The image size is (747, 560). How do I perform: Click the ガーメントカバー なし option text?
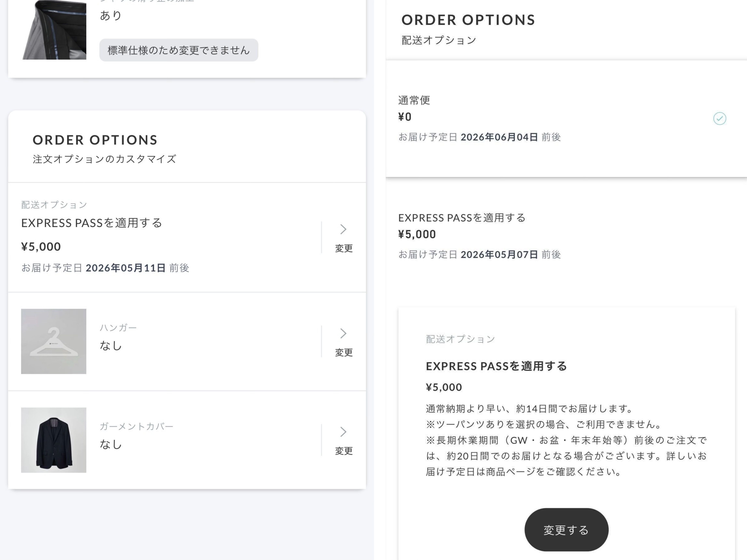click(111, 444)
